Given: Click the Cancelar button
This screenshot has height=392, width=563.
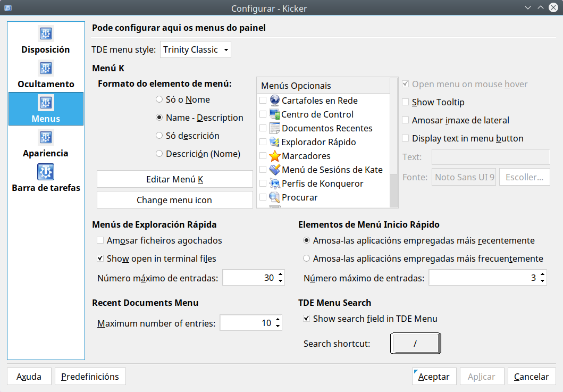Looking at the screenshot, I should pyautogui.click(x=532, y=376).
